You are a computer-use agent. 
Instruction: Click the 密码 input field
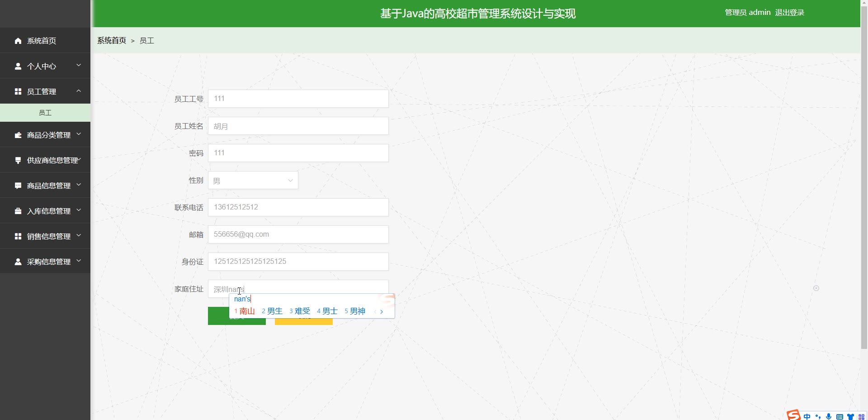coord(298,153)
